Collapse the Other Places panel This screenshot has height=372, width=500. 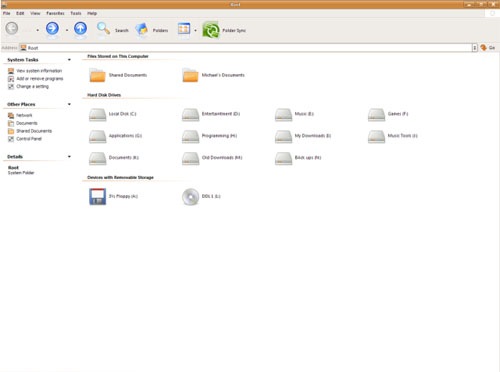(x=69, y=104)
